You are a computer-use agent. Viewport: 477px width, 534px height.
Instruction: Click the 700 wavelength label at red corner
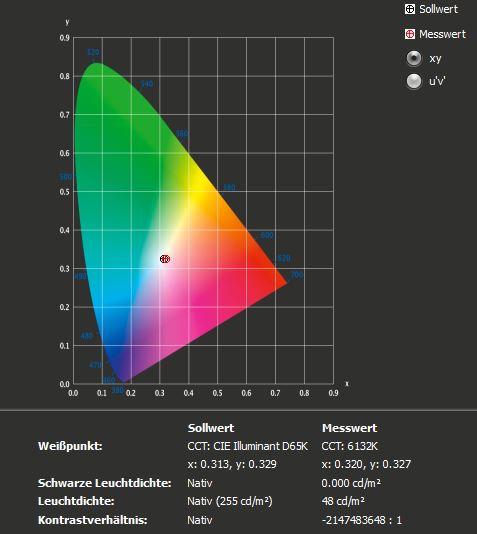297,275
